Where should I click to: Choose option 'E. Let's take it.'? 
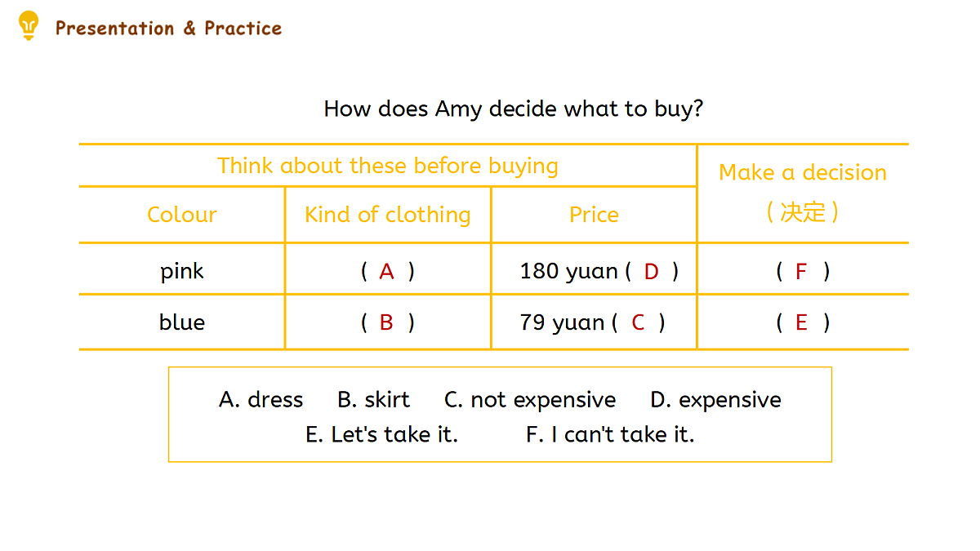[x=381, y=435]
